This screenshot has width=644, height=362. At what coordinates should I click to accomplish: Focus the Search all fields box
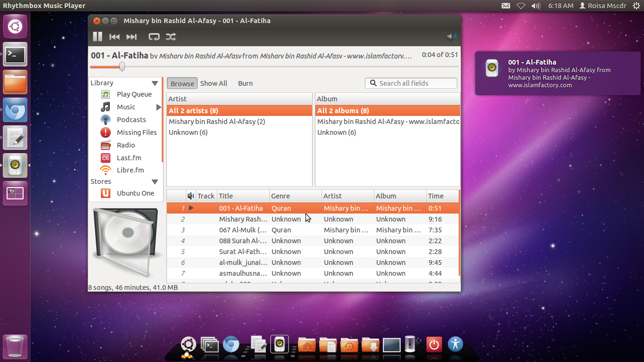pos(411,83)
